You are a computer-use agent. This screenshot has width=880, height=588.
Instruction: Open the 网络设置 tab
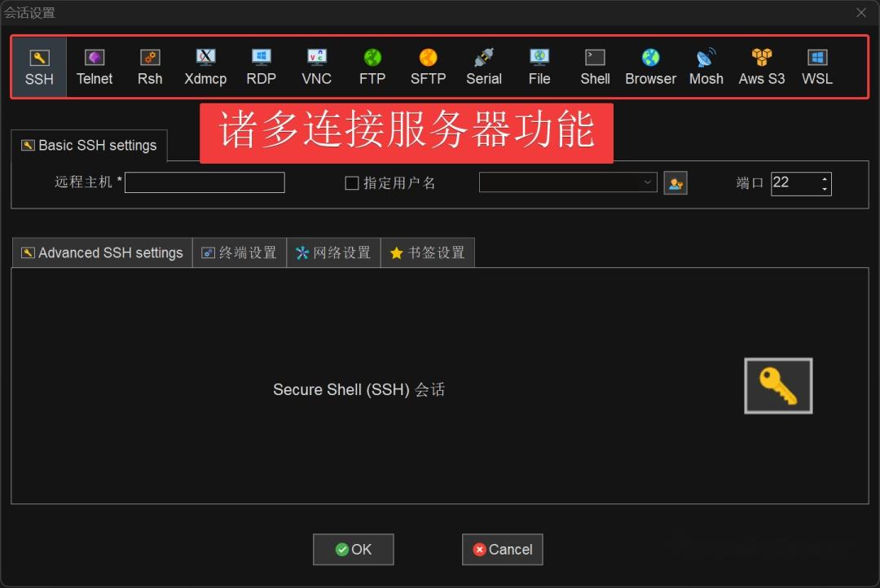(x=333, y=253)
